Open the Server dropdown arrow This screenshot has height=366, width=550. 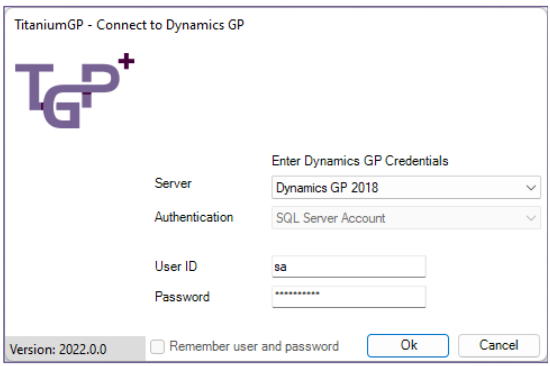pos(531,188)
